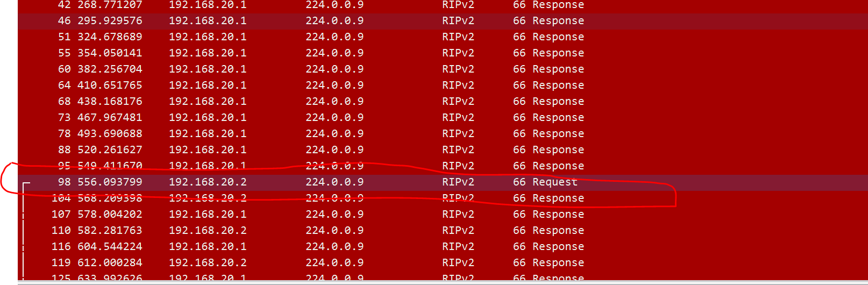
Task: Select packet 110 at time 582.281763
Action: [443, 231]
